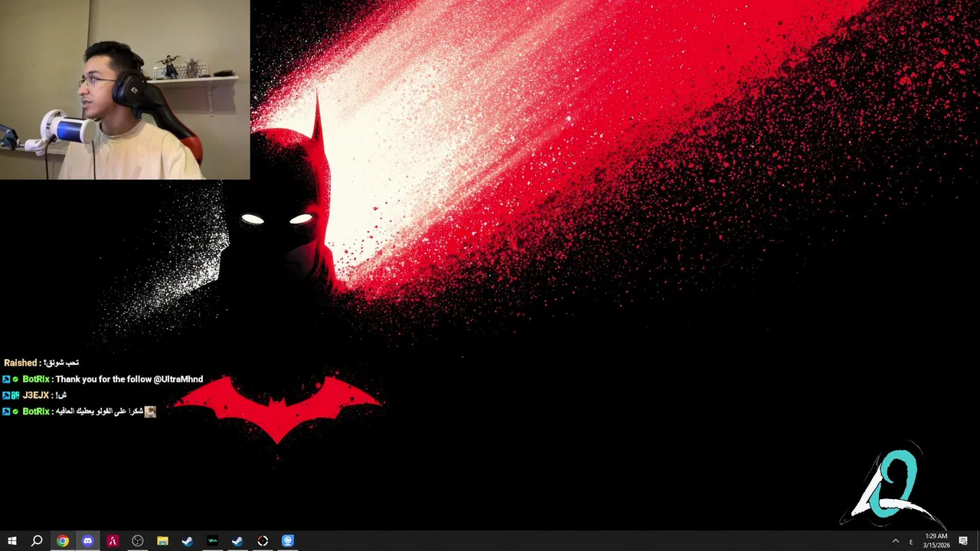Click the J3EJX chat message
This screenshot has width=980, height=551.
click(34, 396)
